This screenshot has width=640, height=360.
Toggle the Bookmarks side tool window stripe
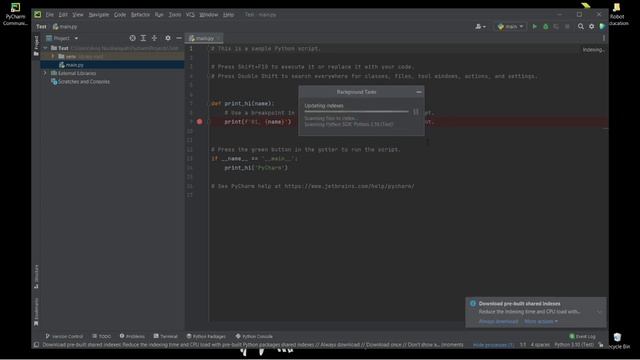click(36, 312)
